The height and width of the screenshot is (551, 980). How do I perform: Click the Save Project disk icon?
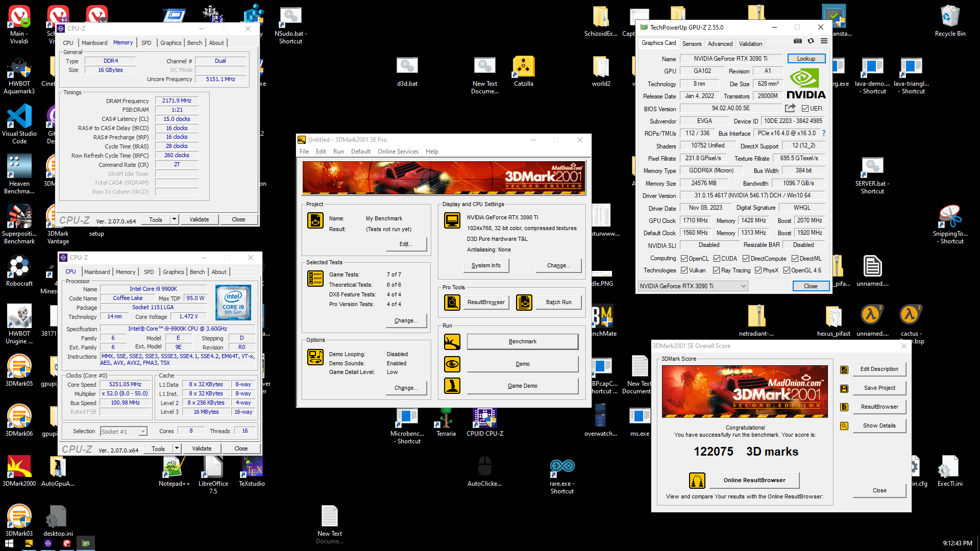844,388
